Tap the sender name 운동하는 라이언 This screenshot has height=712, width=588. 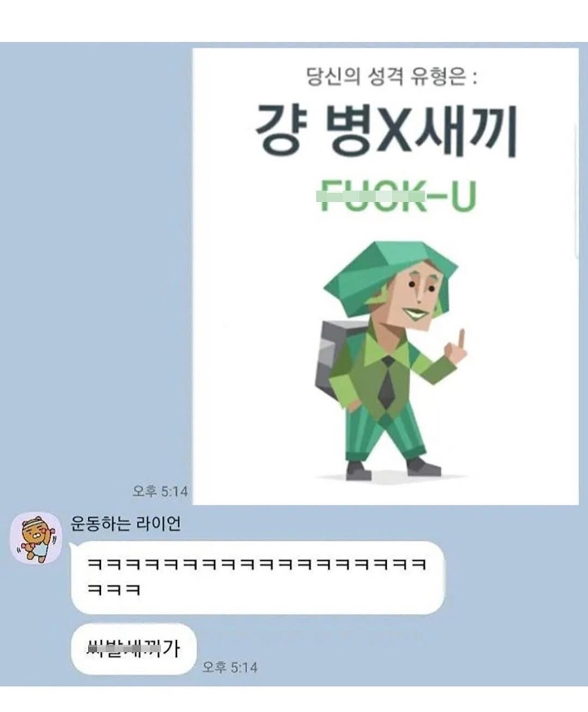click(x=126, y=523)
